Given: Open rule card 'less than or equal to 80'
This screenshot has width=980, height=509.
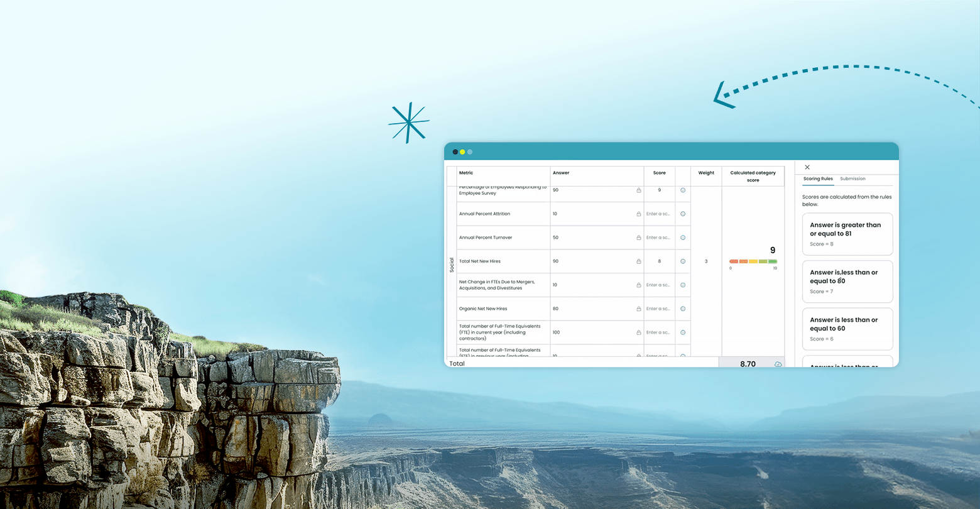Looking at the screenshot, I should click(x=847, y=282).
